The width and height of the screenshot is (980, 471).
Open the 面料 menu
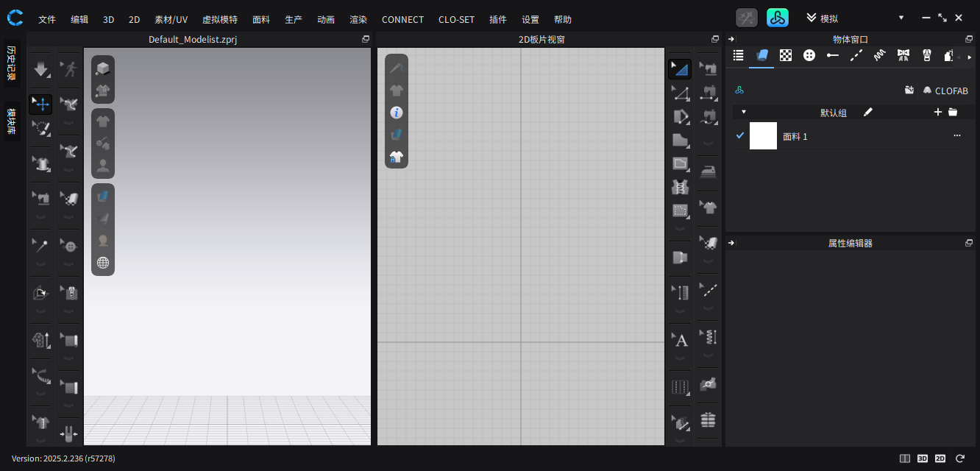(x=260, y=19)
